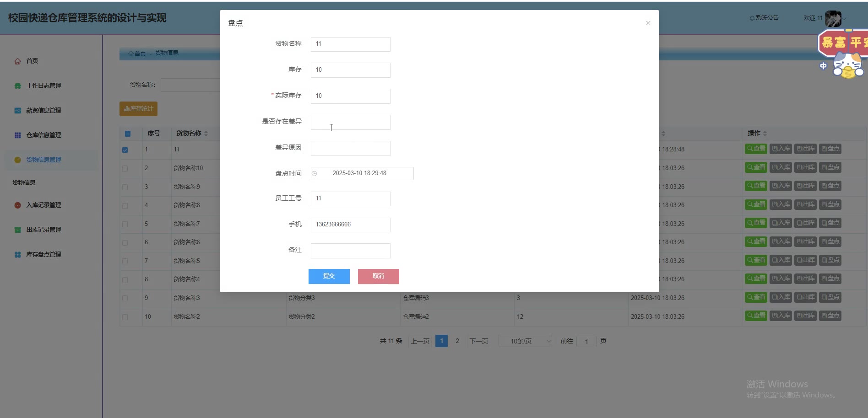This screenshot has width=868, height=418.
Task: Click the 库存统计 button
Action: point(138,109)
